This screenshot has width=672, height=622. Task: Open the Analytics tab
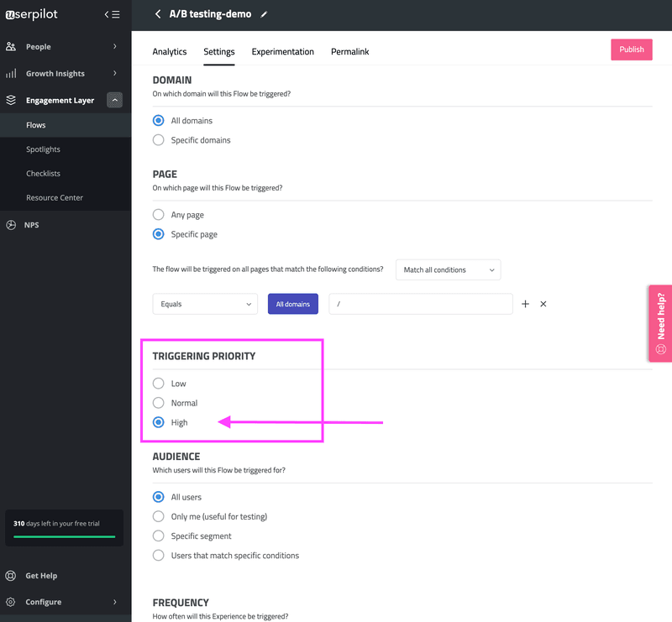click(169, 51)
